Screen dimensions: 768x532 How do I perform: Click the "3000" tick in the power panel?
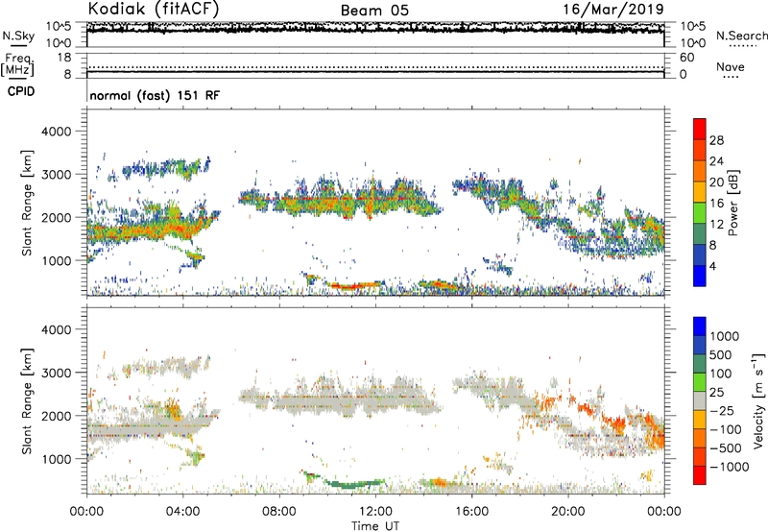tap(57, 175)
